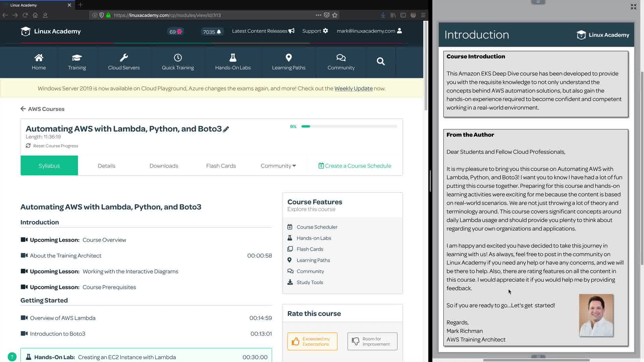
Task: Click the Firefox bookmark star icon
Action: (335, 15)
